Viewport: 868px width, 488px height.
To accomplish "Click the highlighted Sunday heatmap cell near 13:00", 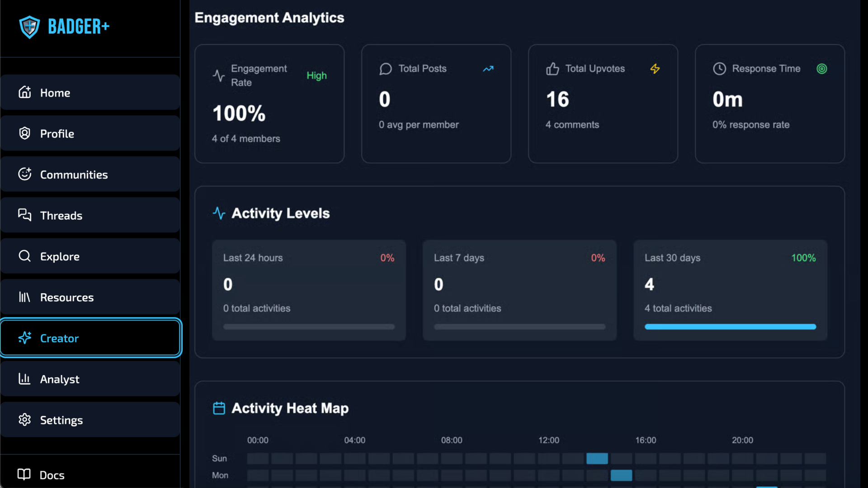I will point(597,458).
